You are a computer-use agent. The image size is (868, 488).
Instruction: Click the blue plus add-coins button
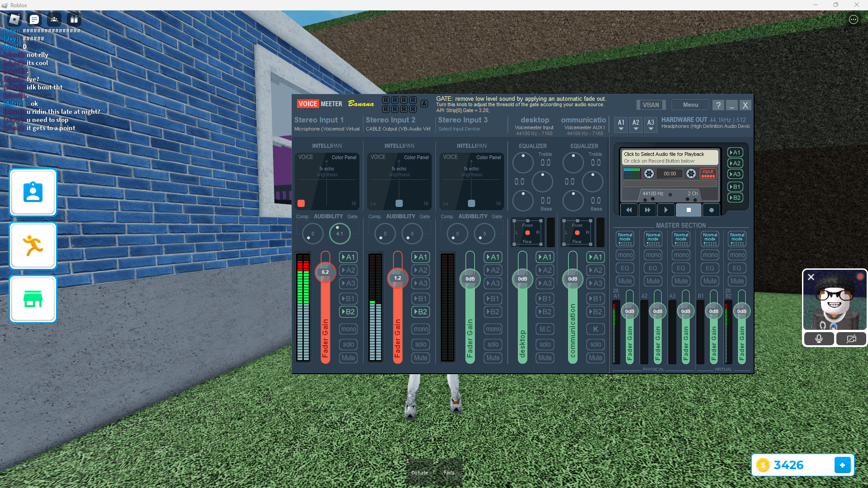[x=842, y=465]
